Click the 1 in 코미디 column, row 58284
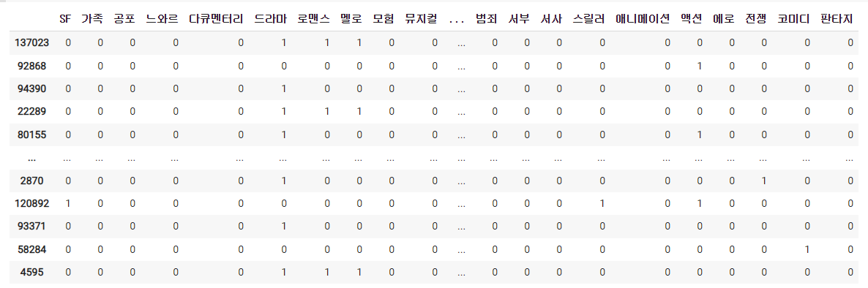The width and height of the screenshot is (868, 288). click(807, 250)
